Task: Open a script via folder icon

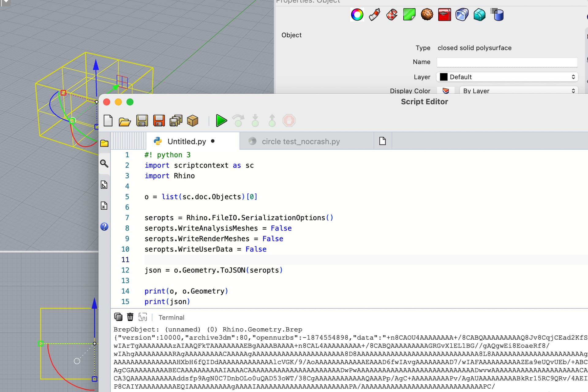Action: pyautogui.click(x=125, y=121)
